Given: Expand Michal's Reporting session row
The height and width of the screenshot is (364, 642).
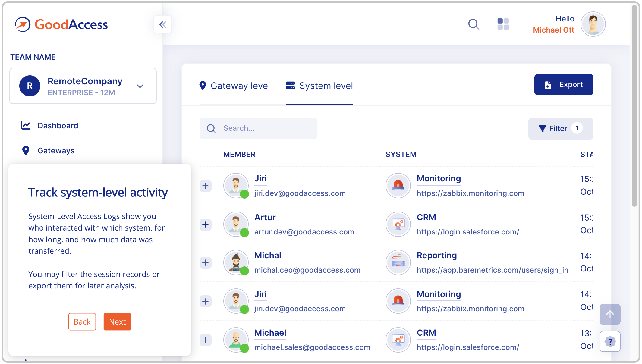Looking at the screenshot, I should pos(206,263).
